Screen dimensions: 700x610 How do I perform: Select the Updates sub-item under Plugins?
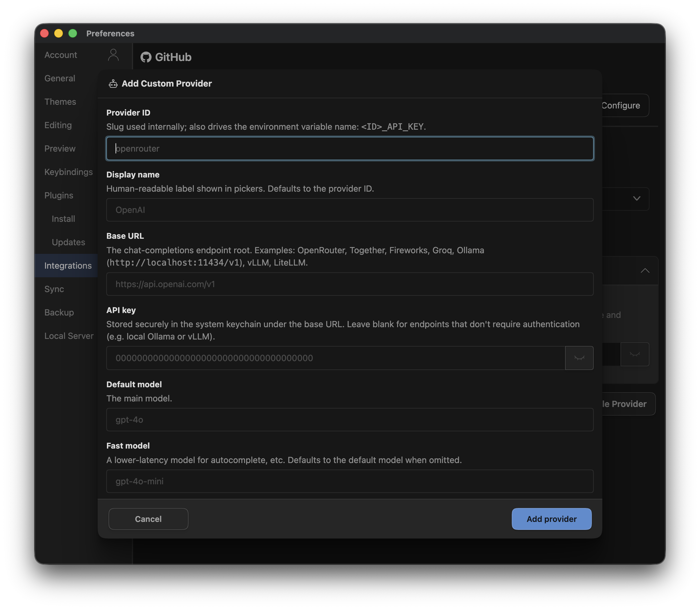68,242
